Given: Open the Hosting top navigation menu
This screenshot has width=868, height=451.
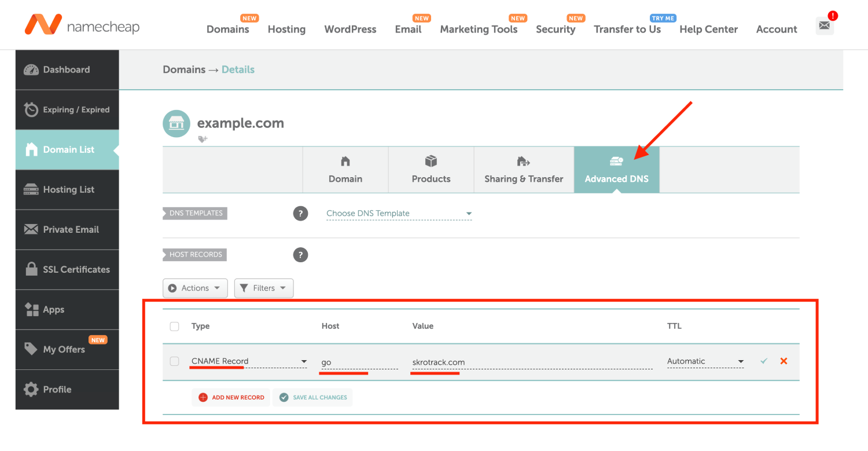Looking at the screenshot, I should (286, 29).
